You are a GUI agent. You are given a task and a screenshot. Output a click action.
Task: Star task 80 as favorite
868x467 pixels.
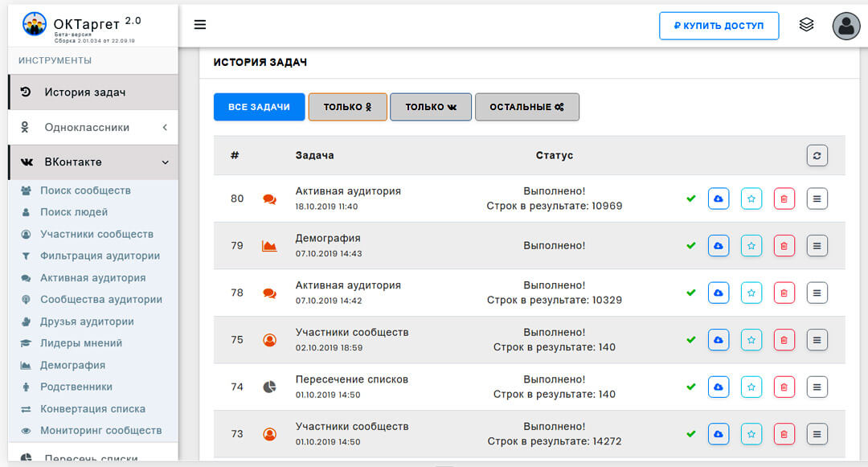pyautogui.click(x=751, y=199)
